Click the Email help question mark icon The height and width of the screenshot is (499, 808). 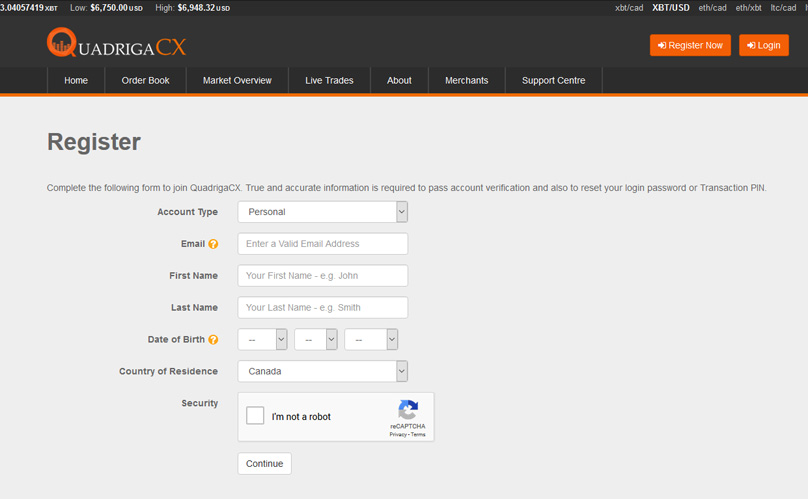(213, 244)
